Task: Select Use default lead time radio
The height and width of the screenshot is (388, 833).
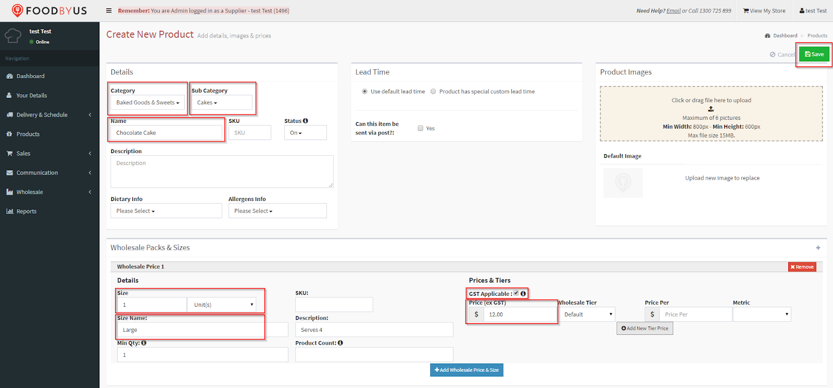Action: click(364, 91)
